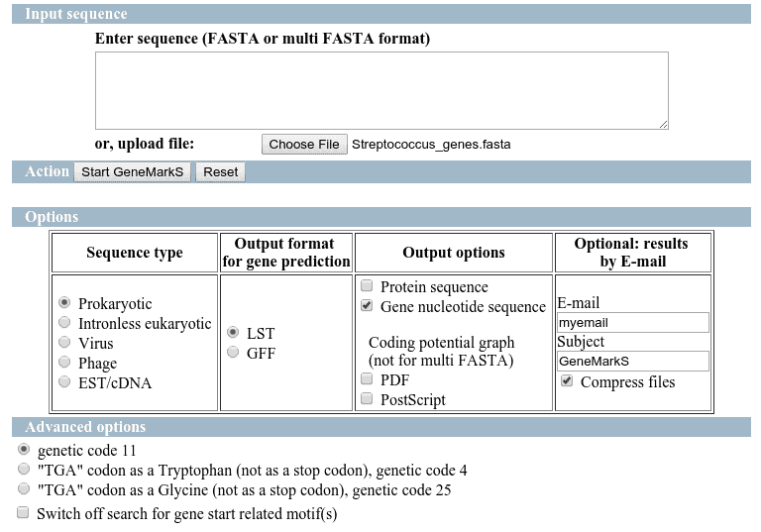The width and height of the screenshot is (761, 532).
Task: Select Virus sequence type
Action: click(65, 342)
